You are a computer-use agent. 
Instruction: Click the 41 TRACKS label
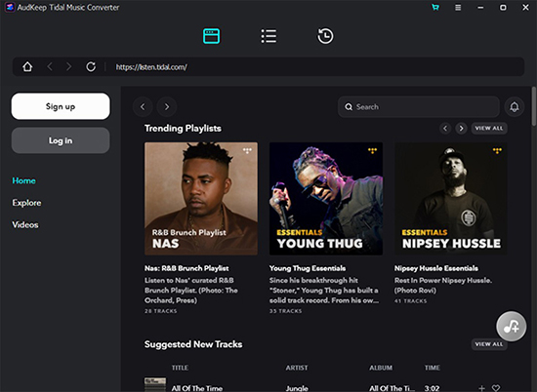coord(411,301)
